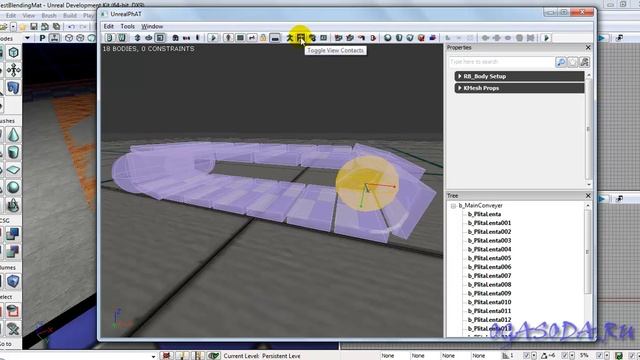Open View menu in UDK main window
Viewport: 640px width, 360px height.
point(29,16)
